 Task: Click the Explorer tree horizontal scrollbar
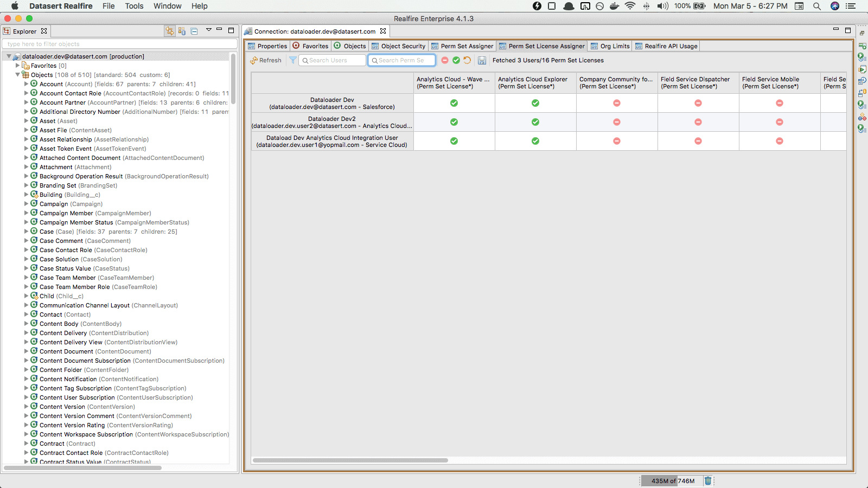coord(82,467)
